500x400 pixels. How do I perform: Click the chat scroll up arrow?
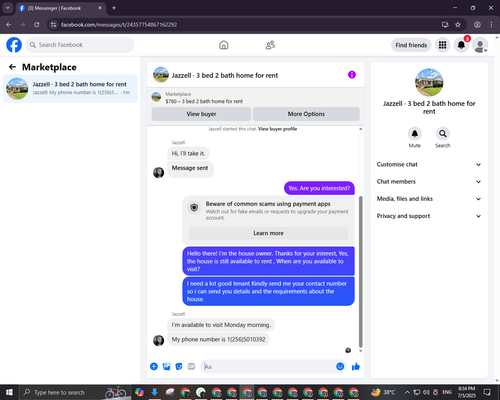click(x=360, y=129)
